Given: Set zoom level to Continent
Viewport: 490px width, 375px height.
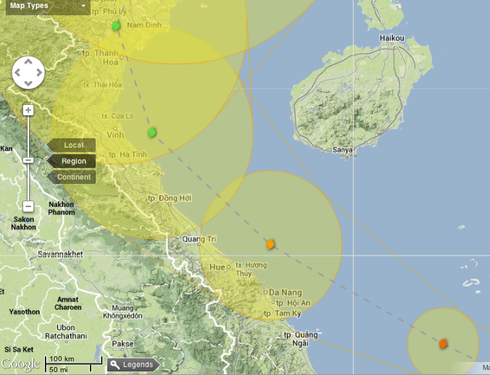Looking at the screenshot, I should (72, 177).
